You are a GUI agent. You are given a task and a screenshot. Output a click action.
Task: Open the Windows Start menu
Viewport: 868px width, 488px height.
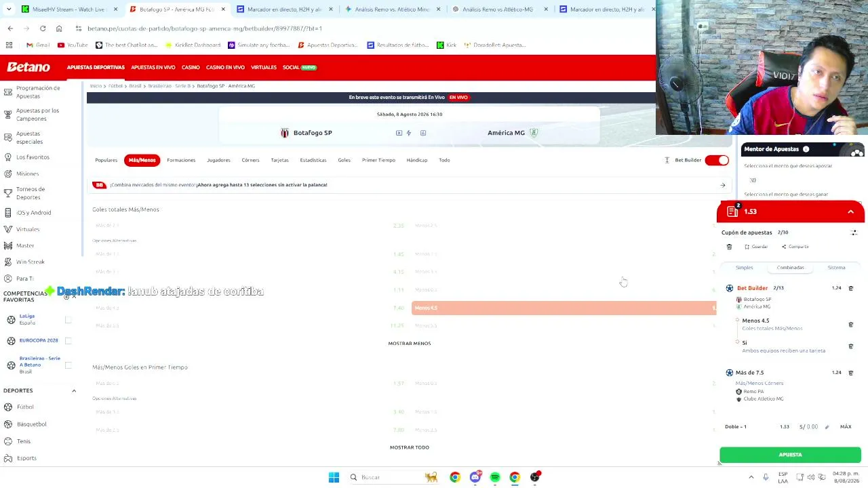click(x=334, y=477)
